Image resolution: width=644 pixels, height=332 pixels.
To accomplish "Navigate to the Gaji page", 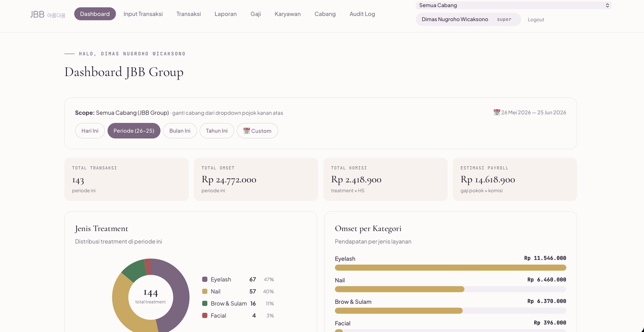I will (256, 14).
